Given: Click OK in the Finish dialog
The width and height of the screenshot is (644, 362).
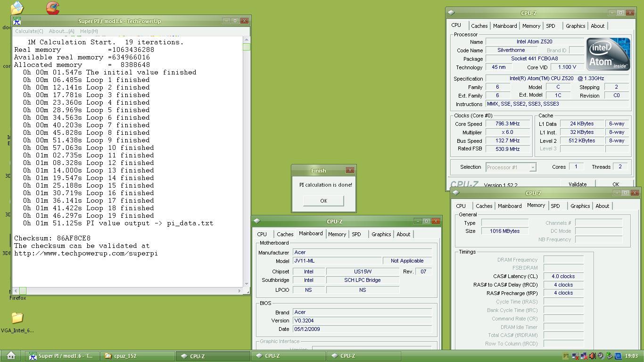Looking at the screenshot, I should pyautogui.click(x=323, y=201).
